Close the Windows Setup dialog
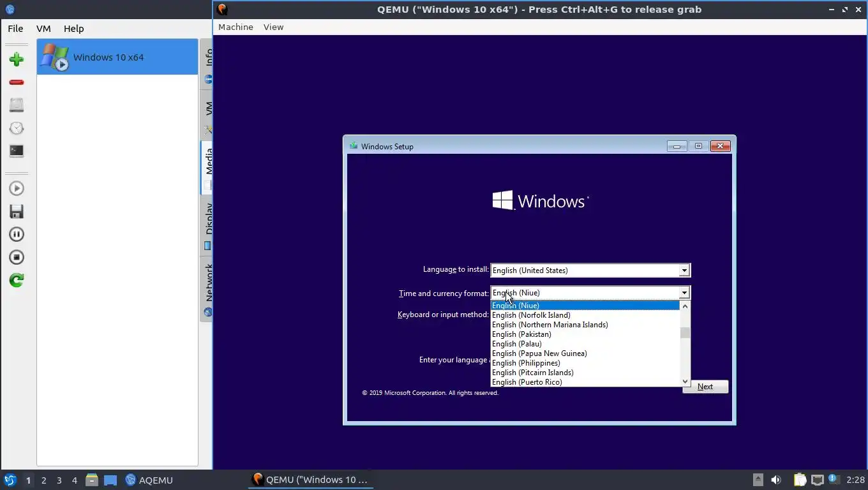The height and width of the screenshot is (490, 868). [x=720, y=146]
